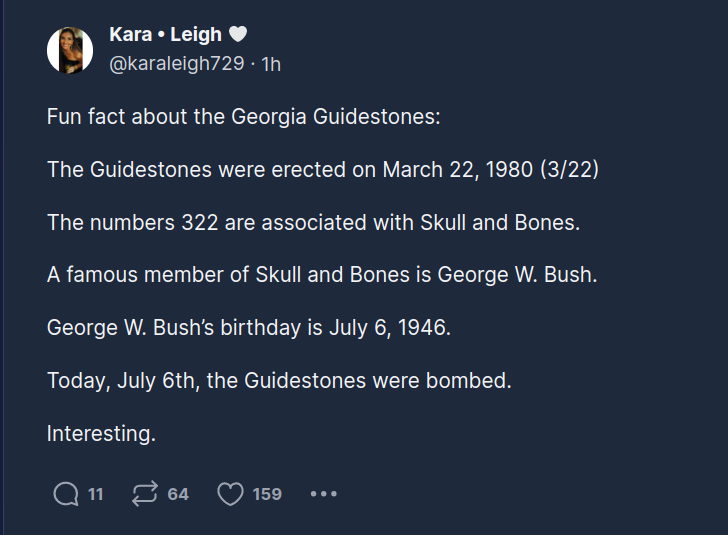
Task: Click the line "Fun fact about the Georgia Guidestones:"
Action: tap(243, 117)
